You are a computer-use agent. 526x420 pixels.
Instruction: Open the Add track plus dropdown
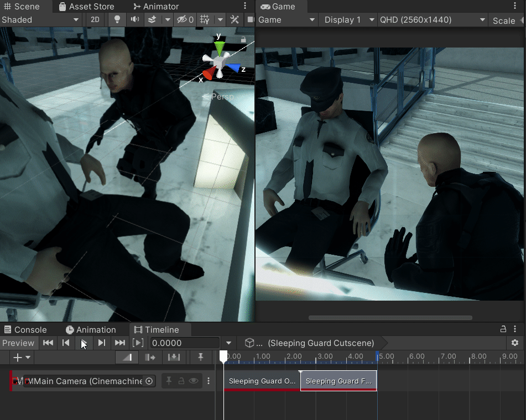(22, 358)
